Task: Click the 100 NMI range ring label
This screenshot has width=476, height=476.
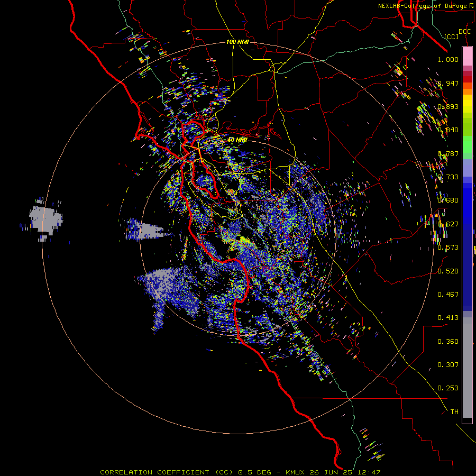Action: (x=237, y=42)
